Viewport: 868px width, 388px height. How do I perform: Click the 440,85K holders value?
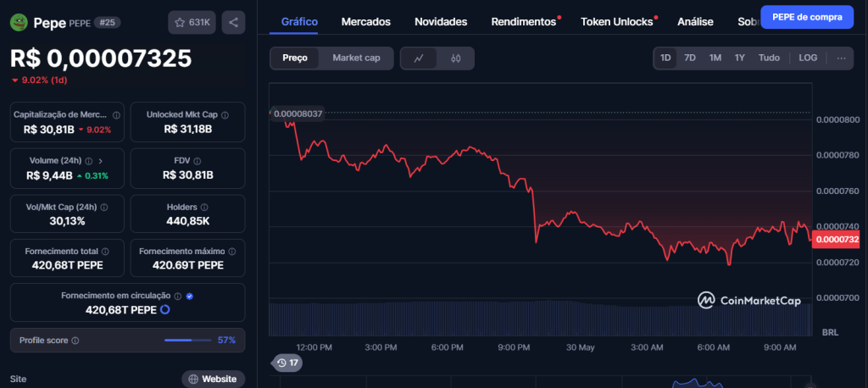pos(187,221)
